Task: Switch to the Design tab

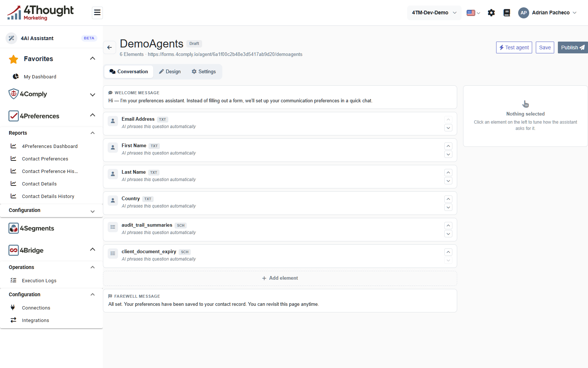Action: coord(170,72)
